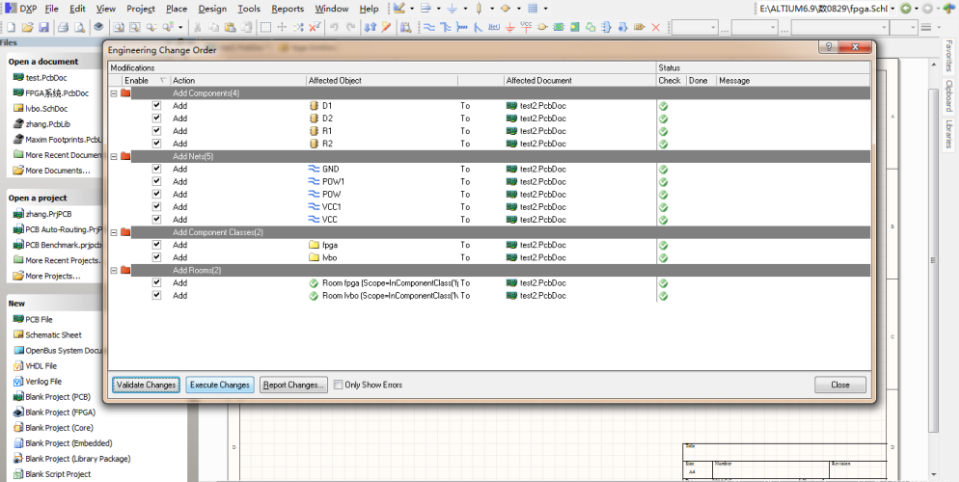Uncheck the Add D2 component checkbox
The image size is (959, 482).
coord(157,118)
